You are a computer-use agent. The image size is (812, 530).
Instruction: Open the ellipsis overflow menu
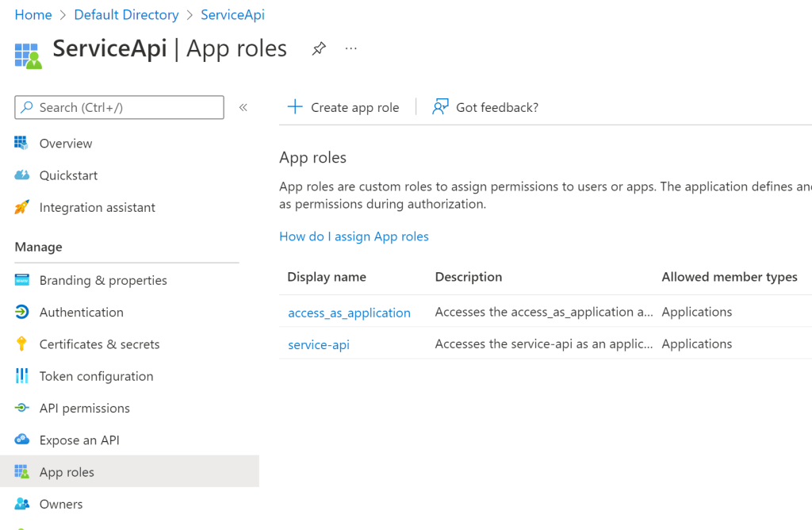350,48
